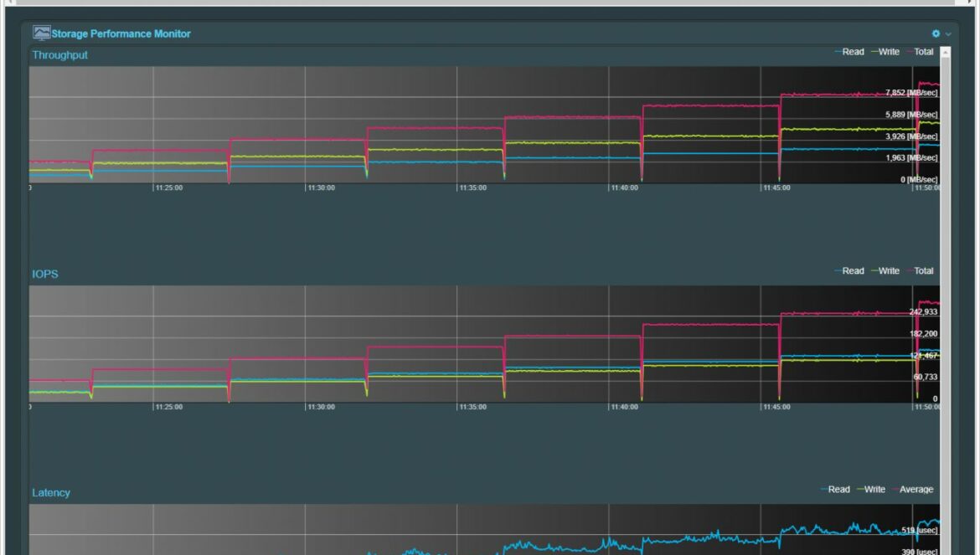Open the widget settings gear
The height and width of the screenshot is (555, 980).
click(936, 33)
